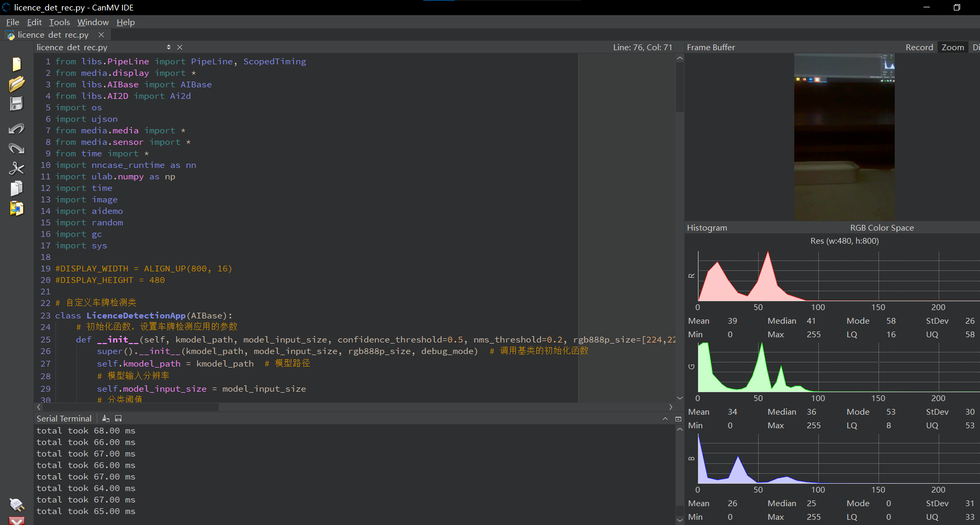Save the script with floppy disk icon
Screen dimensions: 980x525
click(x=16, y=104)
